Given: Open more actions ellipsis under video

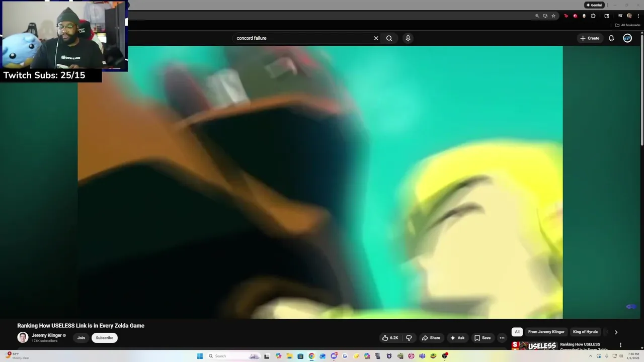Looking at the screenshot, I should point(502,338).
